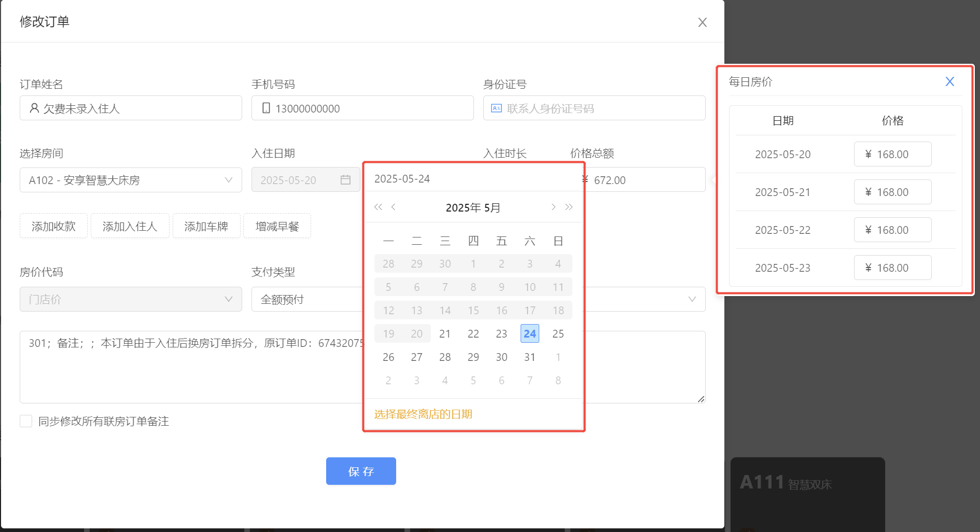Select May 26 in calendar
Screen dimensions: 980x532
click(388, 357)
